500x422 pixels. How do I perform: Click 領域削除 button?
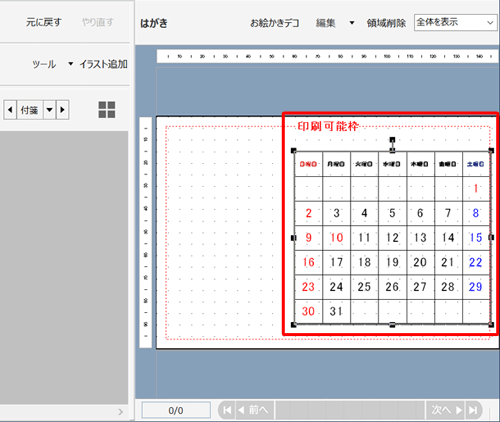point(386,23)
